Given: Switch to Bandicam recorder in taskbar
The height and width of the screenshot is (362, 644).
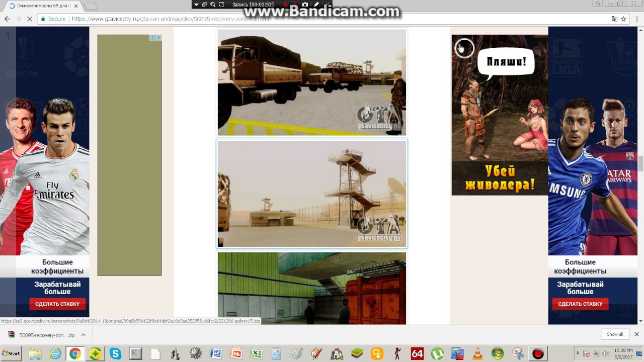Looking at the screenshot, I should tap(538, 353).
